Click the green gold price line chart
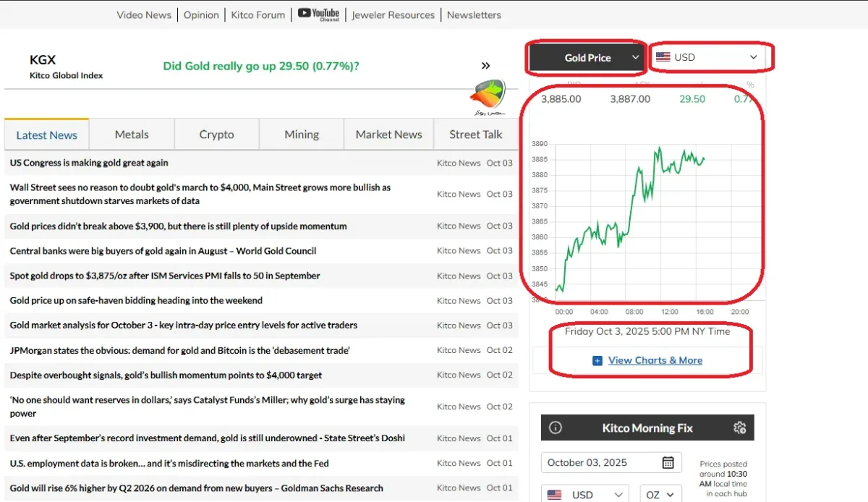 (x=630, y=220)
